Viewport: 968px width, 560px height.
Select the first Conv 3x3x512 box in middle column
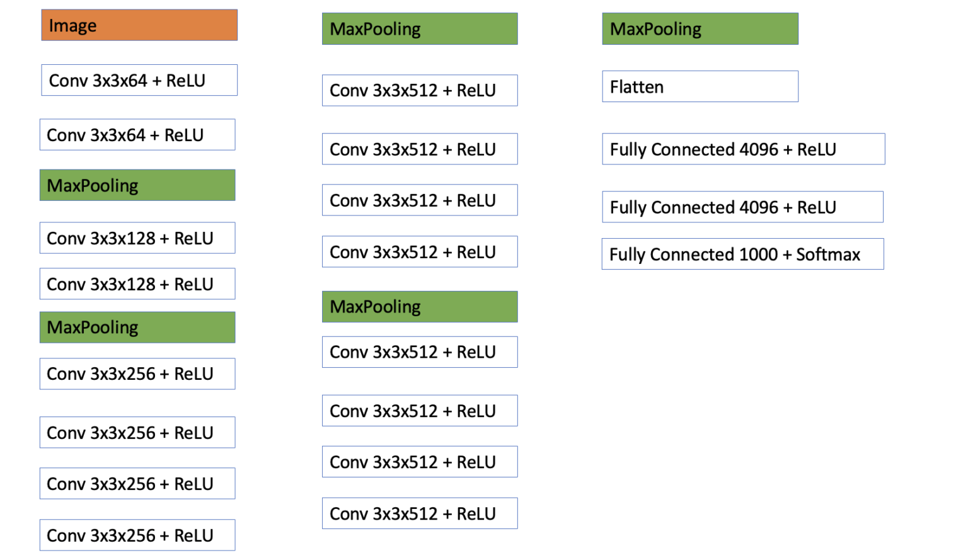click(420, 90)
